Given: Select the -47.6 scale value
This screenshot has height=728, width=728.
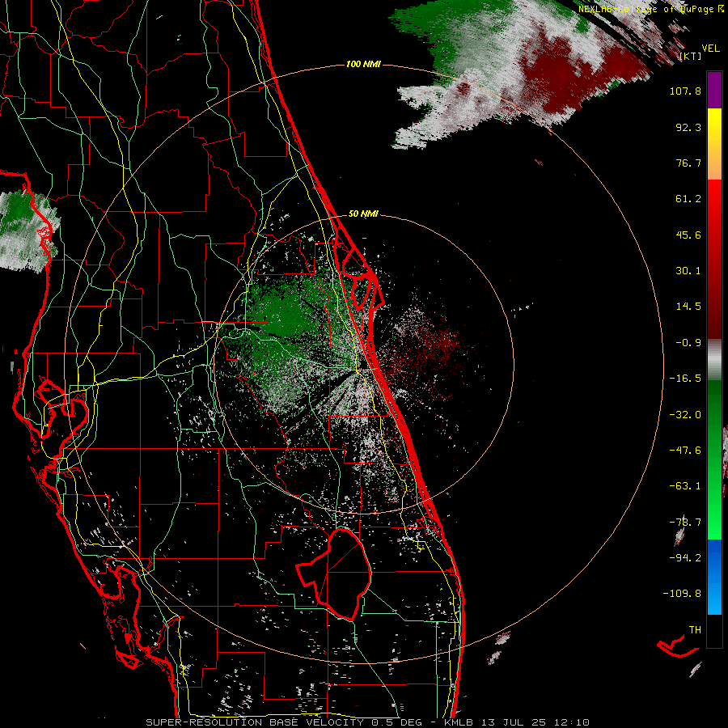Looking at the screenshot, I should [685, 451].
